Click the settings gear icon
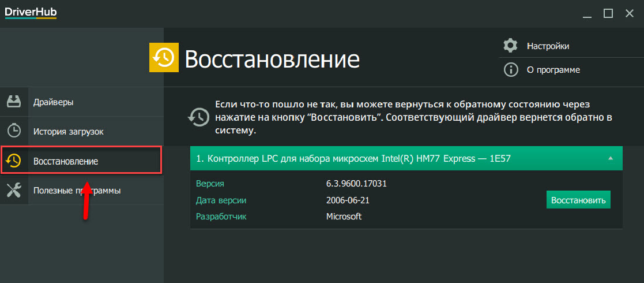 tap(510, 46)
